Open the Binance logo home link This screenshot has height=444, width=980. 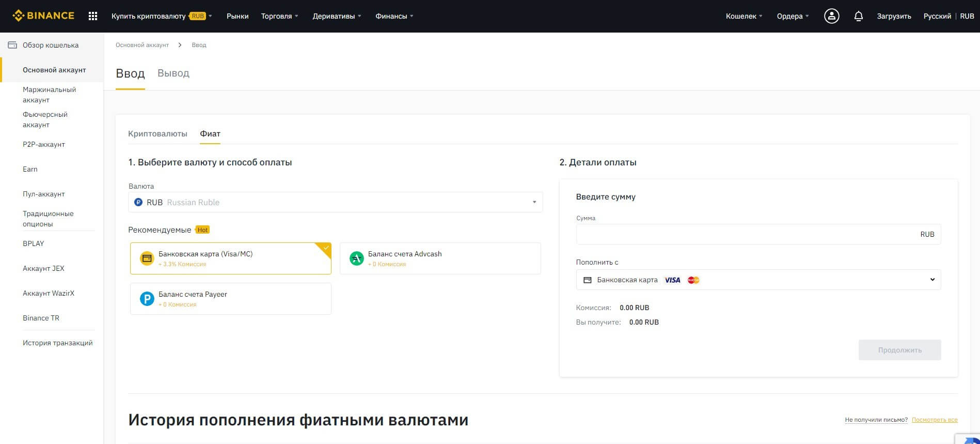43,16
